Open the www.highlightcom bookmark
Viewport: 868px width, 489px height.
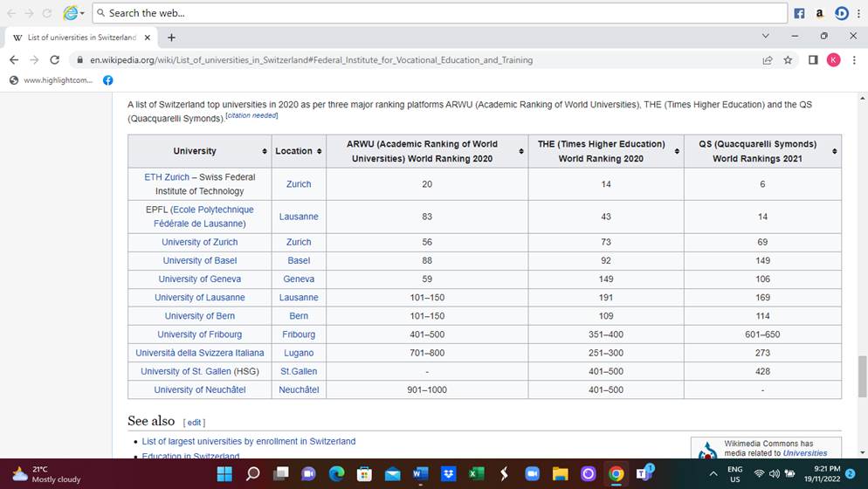pos(52,80)
